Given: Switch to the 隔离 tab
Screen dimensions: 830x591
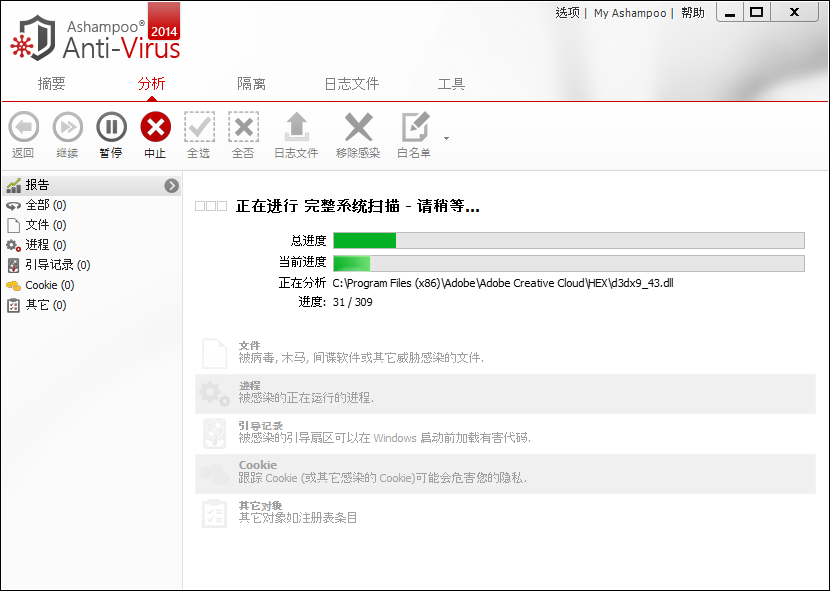Looking at the screenshot, I should pyautogui.click(x=251, y=84).
